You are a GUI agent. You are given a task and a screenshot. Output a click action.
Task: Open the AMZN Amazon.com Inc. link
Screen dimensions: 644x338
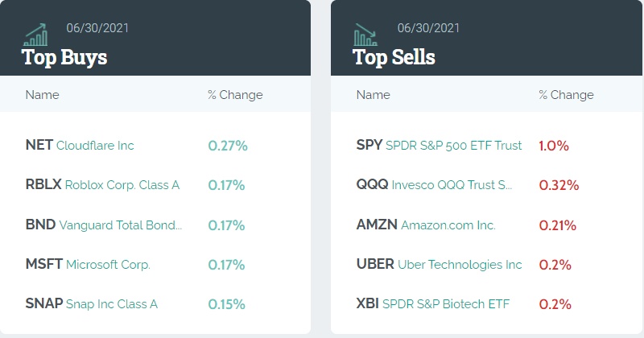tap(426, 225)
